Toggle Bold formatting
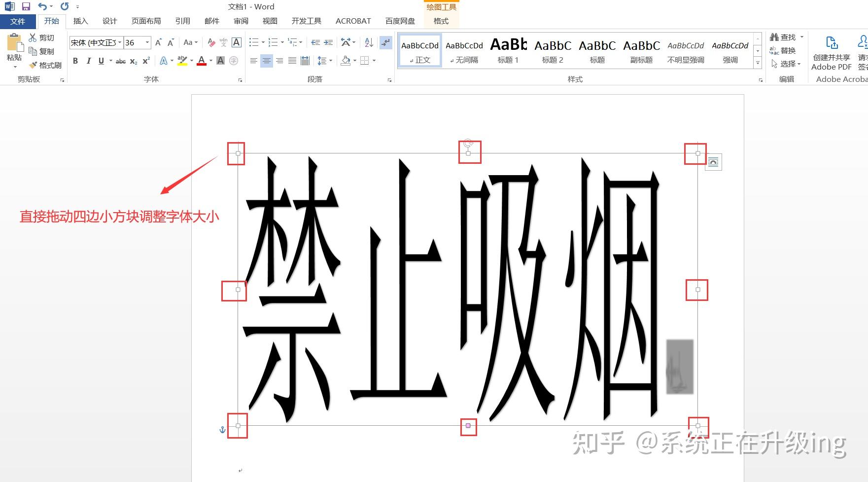Image resolution: width=868 pixels, height=482 pixels. point(75,61)
